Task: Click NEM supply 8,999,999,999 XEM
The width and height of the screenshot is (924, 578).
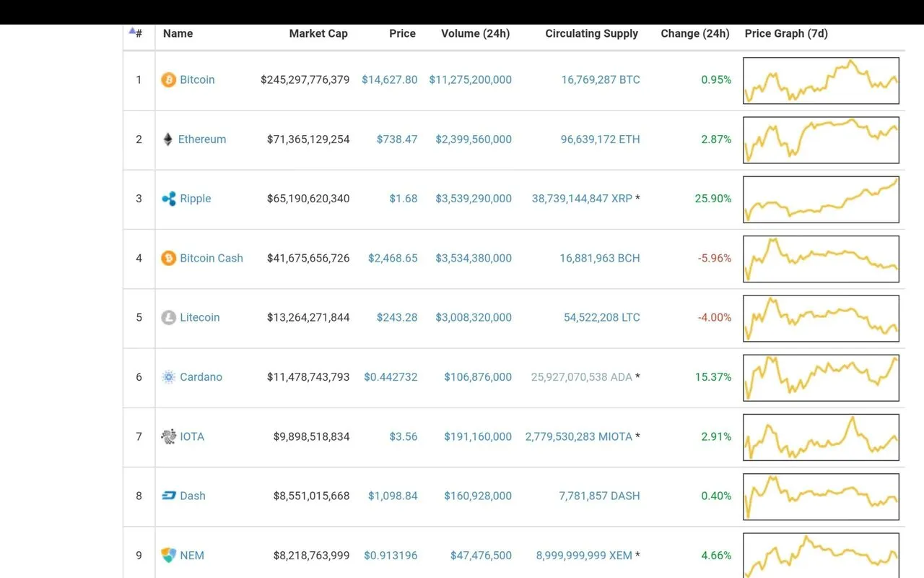Action: pos(584,555)
